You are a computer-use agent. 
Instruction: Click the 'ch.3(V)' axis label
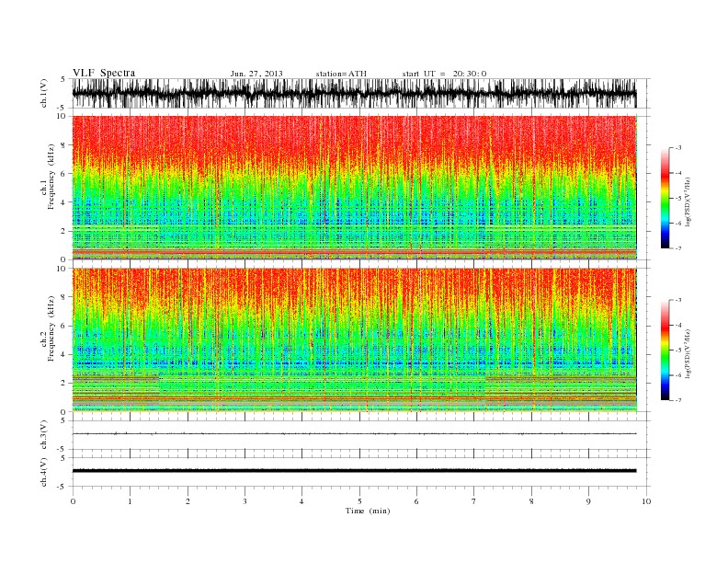(44, 435)
